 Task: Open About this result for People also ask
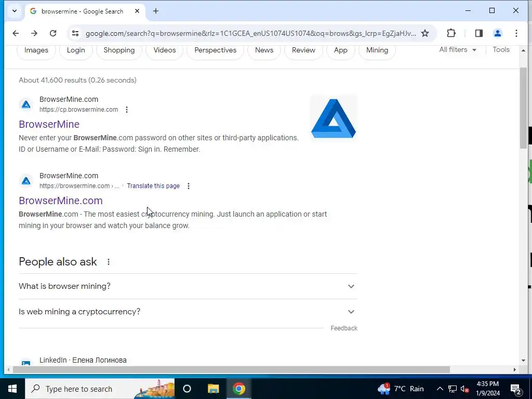108,262
